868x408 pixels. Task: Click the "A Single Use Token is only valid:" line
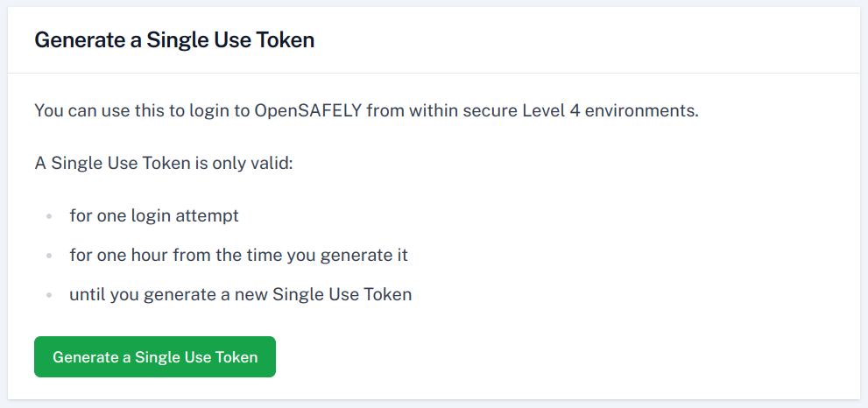(x=164, y=163)
